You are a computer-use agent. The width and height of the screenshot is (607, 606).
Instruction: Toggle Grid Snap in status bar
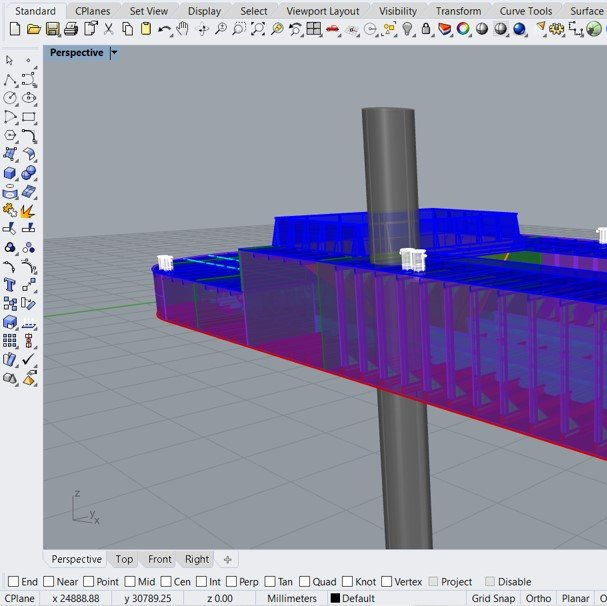point(494,598)
